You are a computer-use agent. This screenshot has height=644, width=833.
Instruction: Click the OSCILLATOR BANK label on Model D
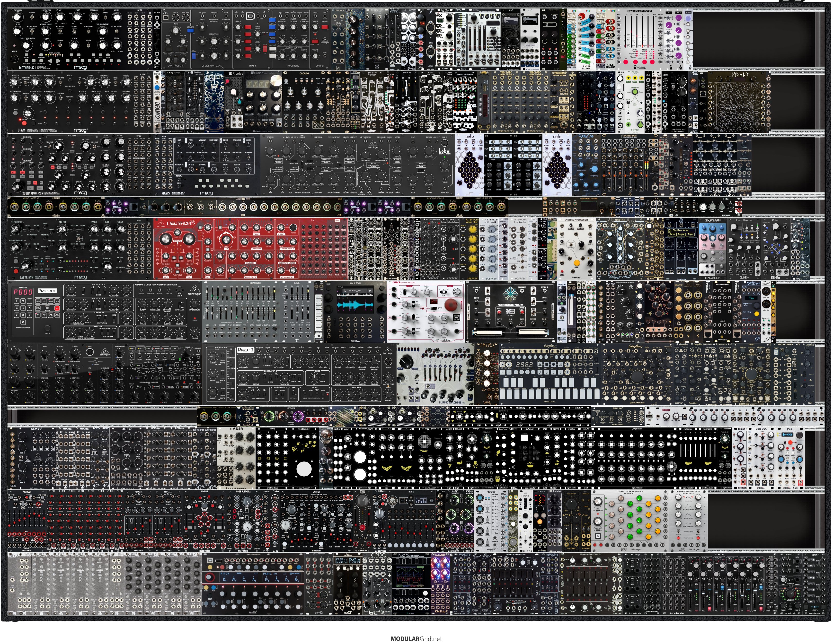tap(212, 66)
